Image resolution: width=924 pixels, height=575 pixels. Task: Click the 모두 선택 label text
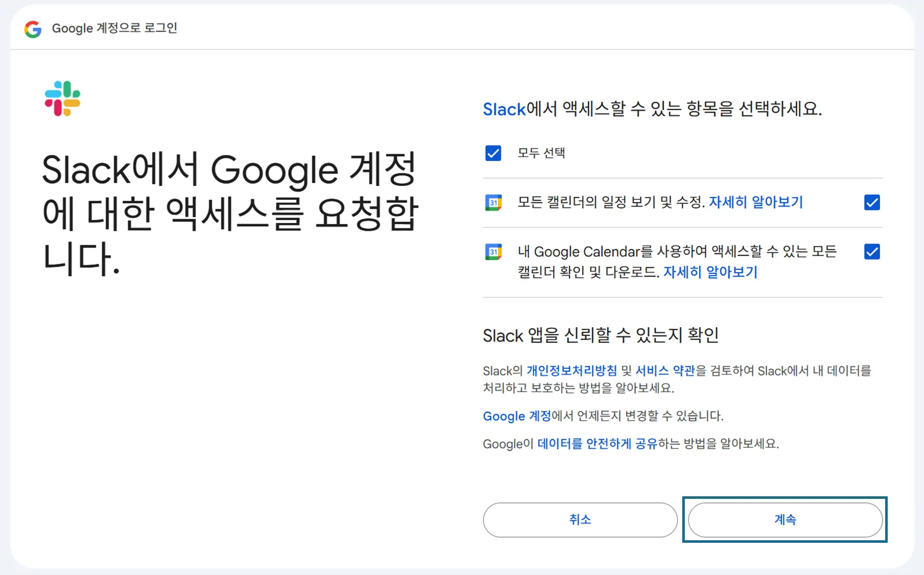click(541, 153)
